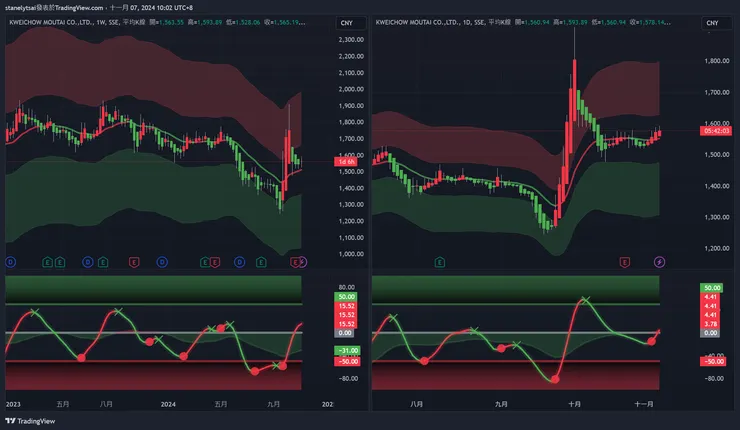This screenshot has width=740, height=430.
Task: Click 十一月 label on daily time axis
Action: (x=644, y=404)
